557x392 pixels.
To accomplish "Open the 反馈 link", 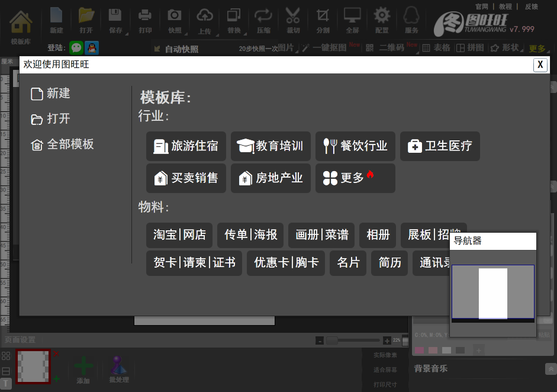I will [x=532, y=7].
